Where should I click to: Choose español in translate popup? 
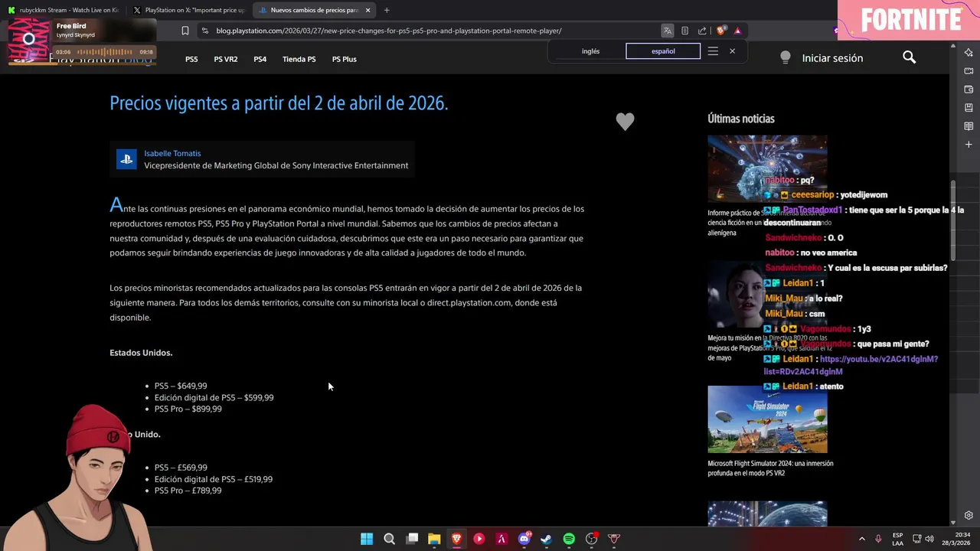pyautogui.click(x=663, y=51)
